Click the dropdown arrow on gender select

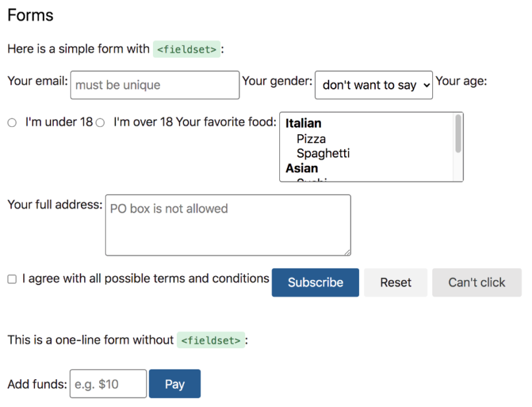pos(425,85)
